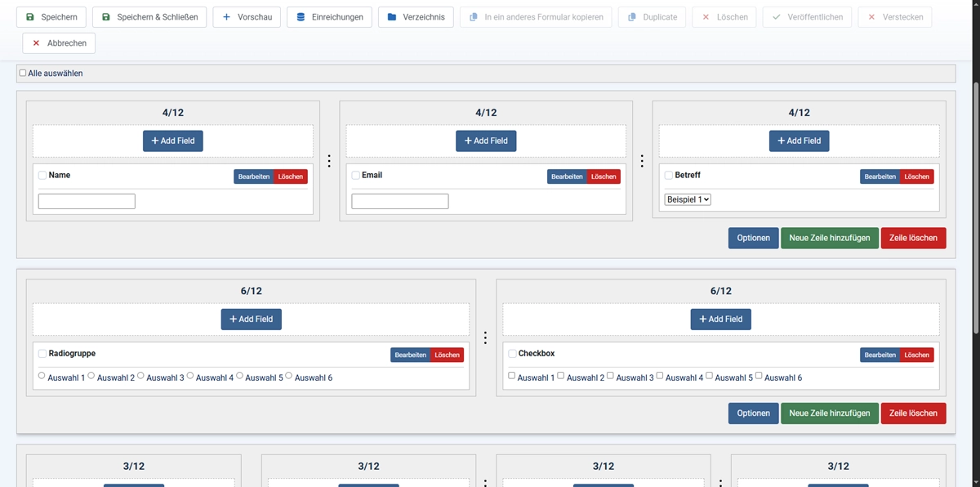The width and height of the screenshot is (980, 487).
Task: Toggle the Alle auswählen checkbox
Action: pos(21,73)
